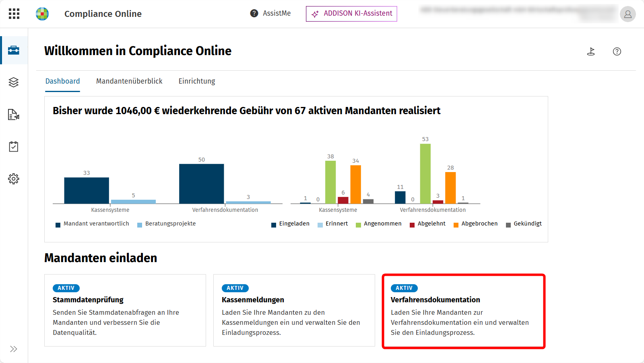
Task: Switch to the Mandantenüberblick tab
Action: point(129,81)
